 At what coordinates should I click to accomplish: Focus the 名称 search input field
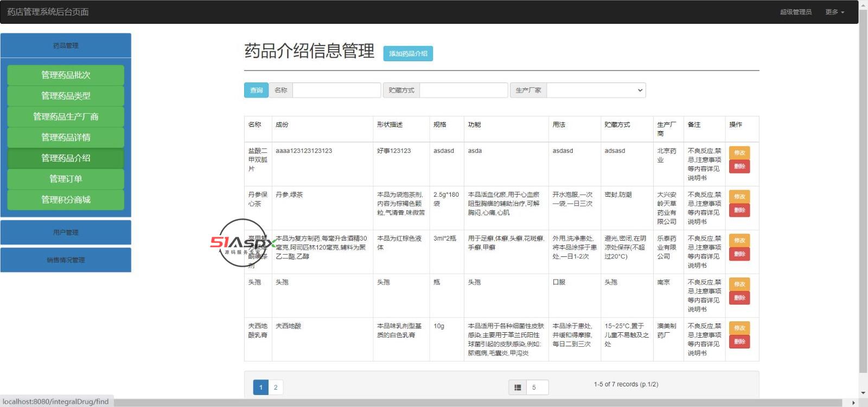point(336,91)
